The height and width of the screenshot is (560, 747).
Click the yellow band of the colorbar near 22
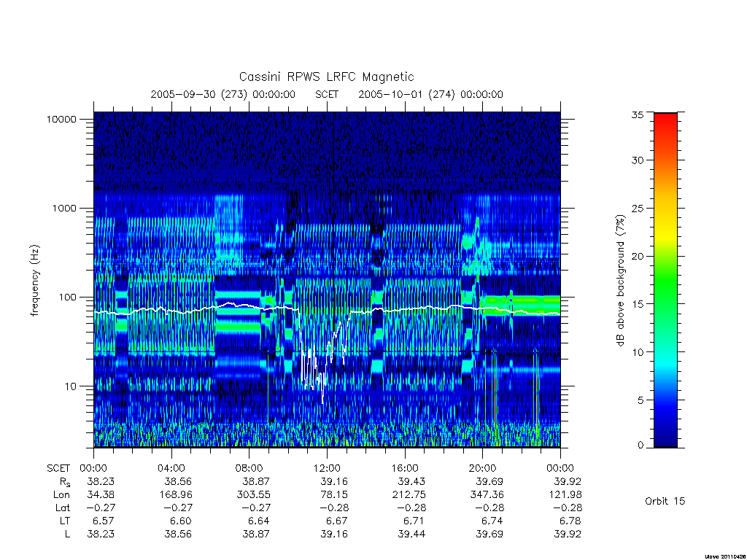point(665,237)
